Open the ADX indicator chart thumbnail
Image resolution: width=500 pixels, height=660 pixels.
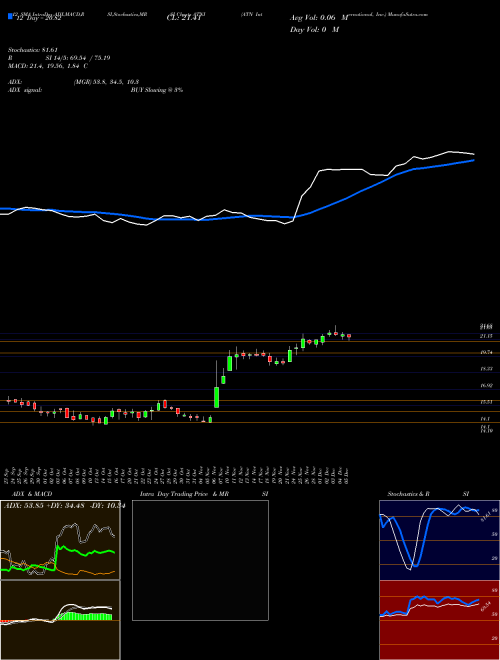60,540
